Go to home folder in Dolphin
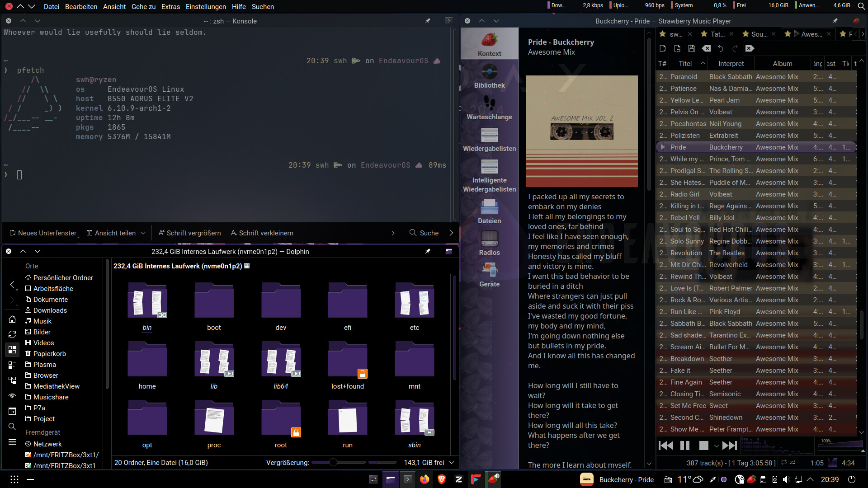The height and width of the screenshot is (488, 868). click(12, 319)
